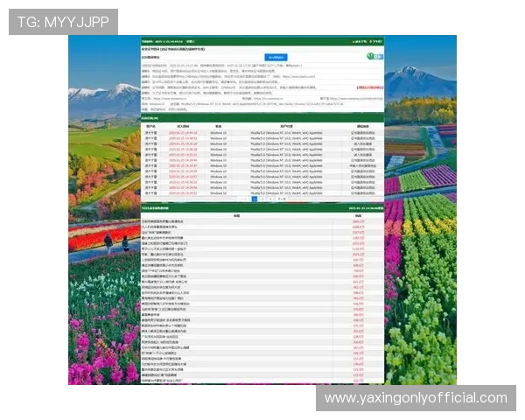This screenshot has height=420, width=525.
Task: Click the next page pagination button
Action: click(283, 199)
